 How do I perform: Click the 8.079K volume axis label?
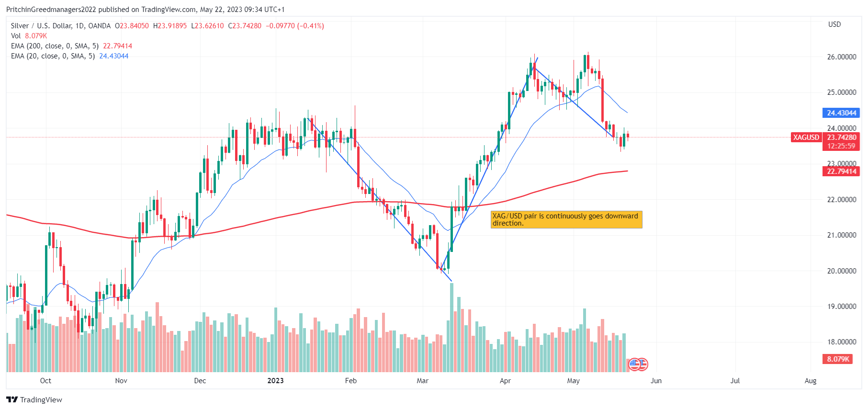coord(838,359)
